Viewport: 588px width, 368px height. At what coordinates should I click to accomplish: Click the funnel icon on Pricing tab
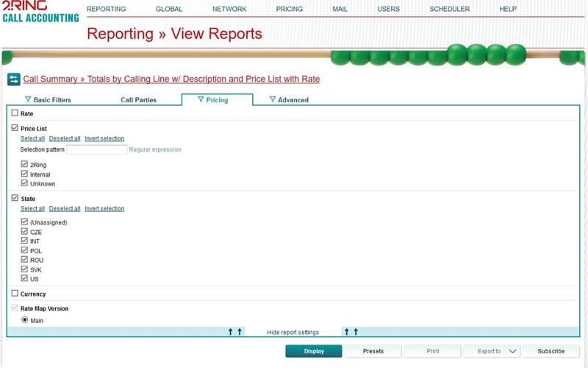(x=201, y=99)
